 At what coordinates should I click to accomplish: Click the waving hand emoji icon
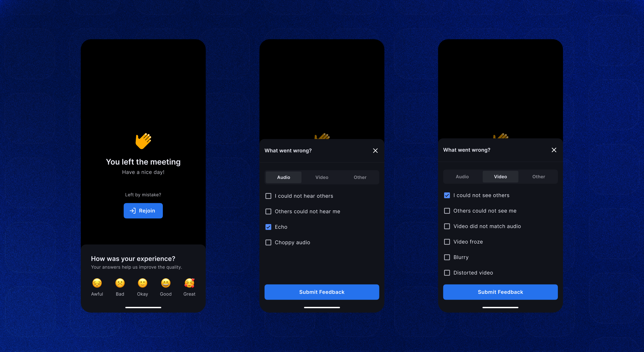[143, 141]
